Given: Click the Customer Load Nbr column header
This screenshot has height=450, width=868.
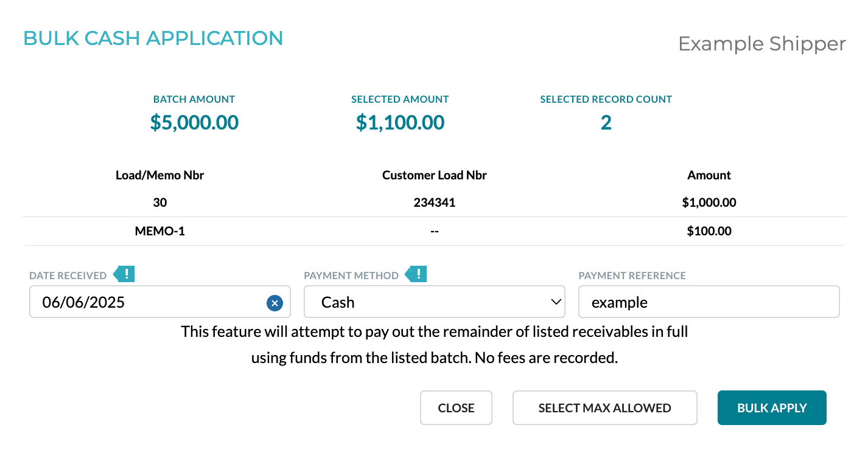Looking at the screenshot, I should click(435, 175).
